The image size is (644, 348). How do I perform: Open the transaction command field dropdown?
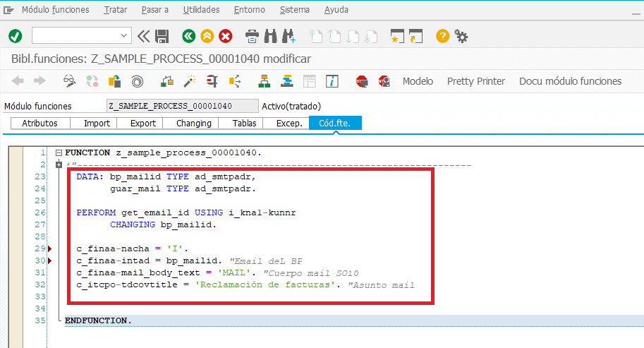[x=123, y=36]
